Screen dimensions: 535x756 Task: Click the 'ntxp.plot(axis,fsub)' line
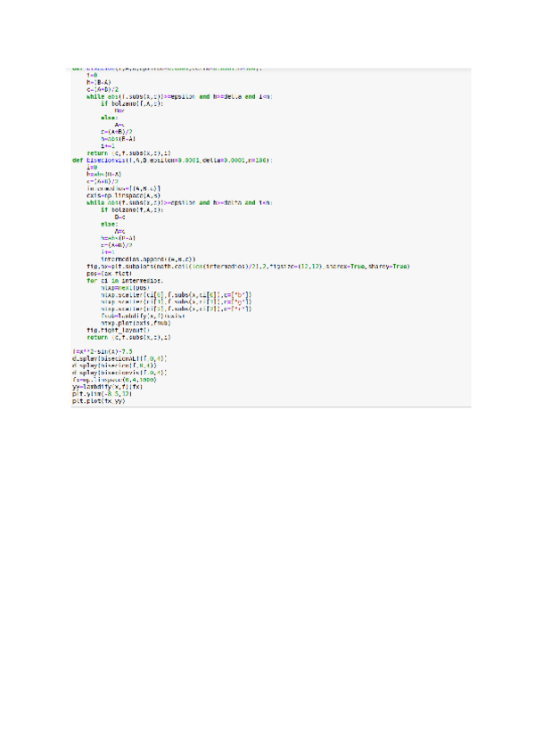tap(136, 323)
